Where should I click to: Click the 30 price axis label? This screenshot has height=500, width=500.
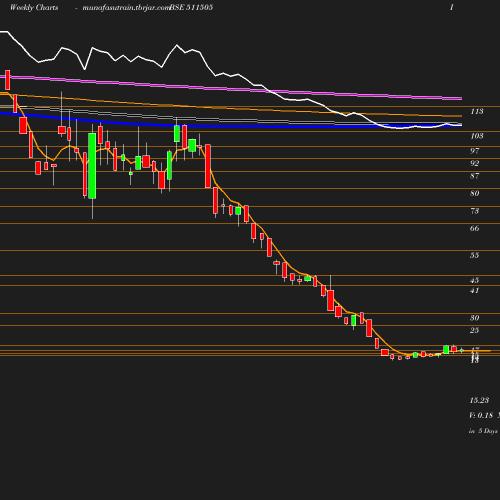(475, 318)
